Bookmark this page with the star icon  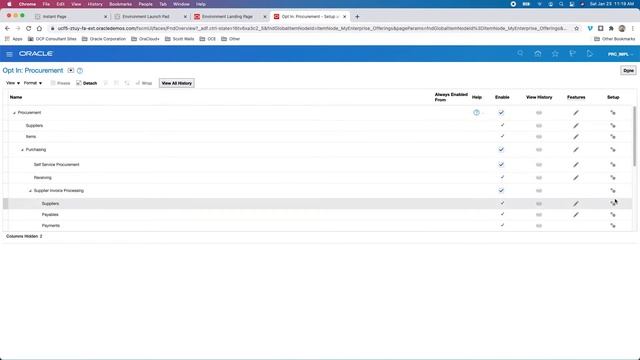[577, 28]
